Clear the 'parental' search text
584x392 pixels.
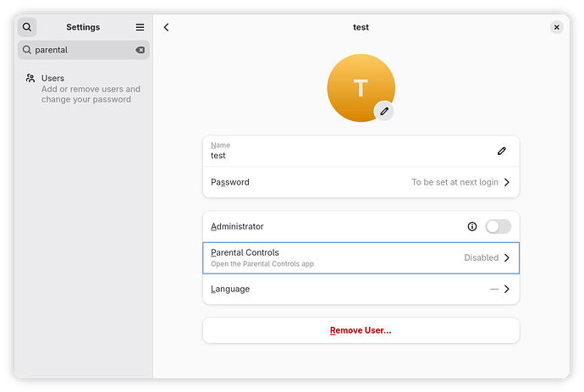click(140, 50)
